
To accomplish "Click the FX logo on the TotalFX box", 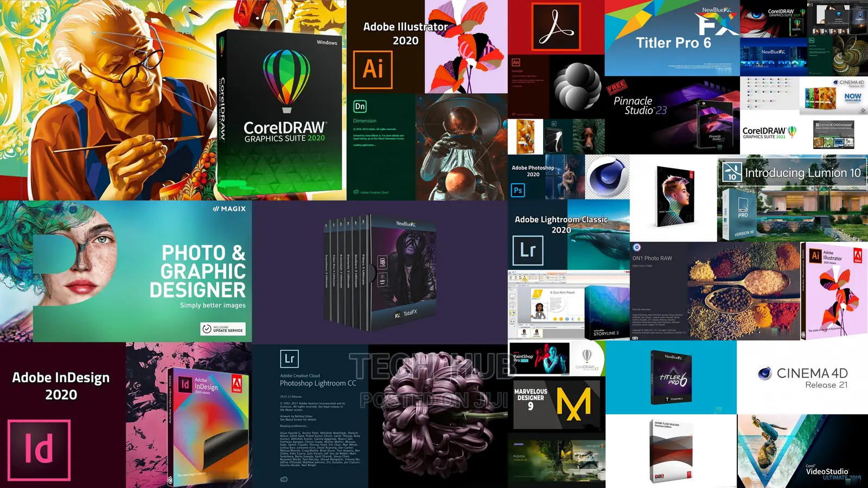I will 398,315.
